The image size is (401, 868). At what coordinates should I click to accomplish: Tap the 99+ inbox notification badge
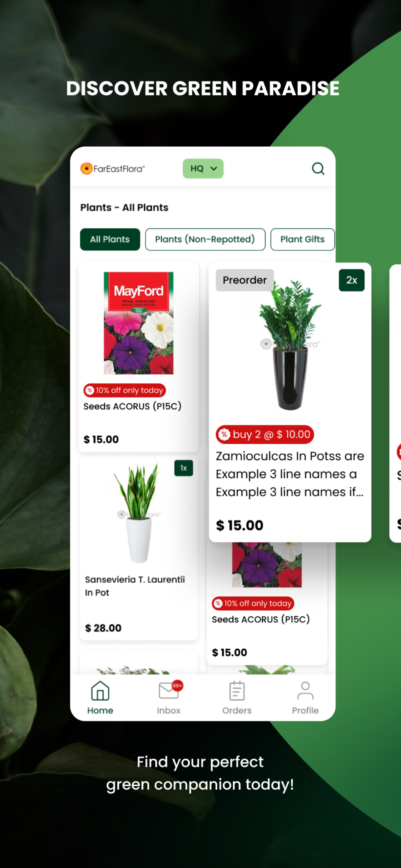pos(177,685)
